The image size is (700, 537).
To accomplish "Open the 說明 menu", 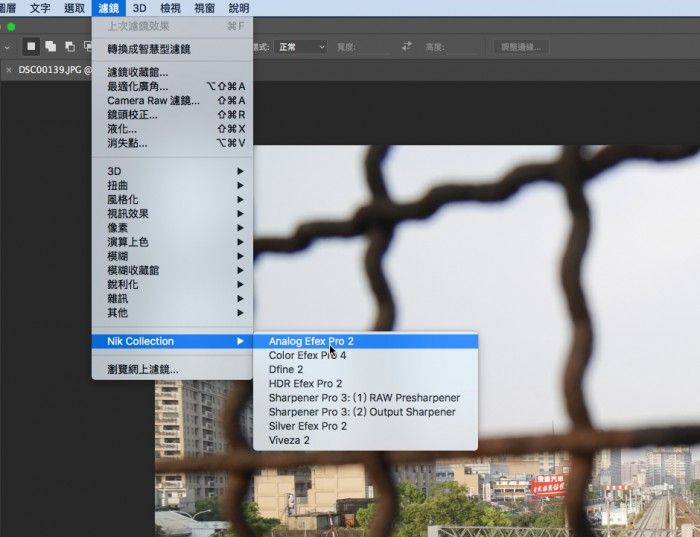I will click(239, 8).
